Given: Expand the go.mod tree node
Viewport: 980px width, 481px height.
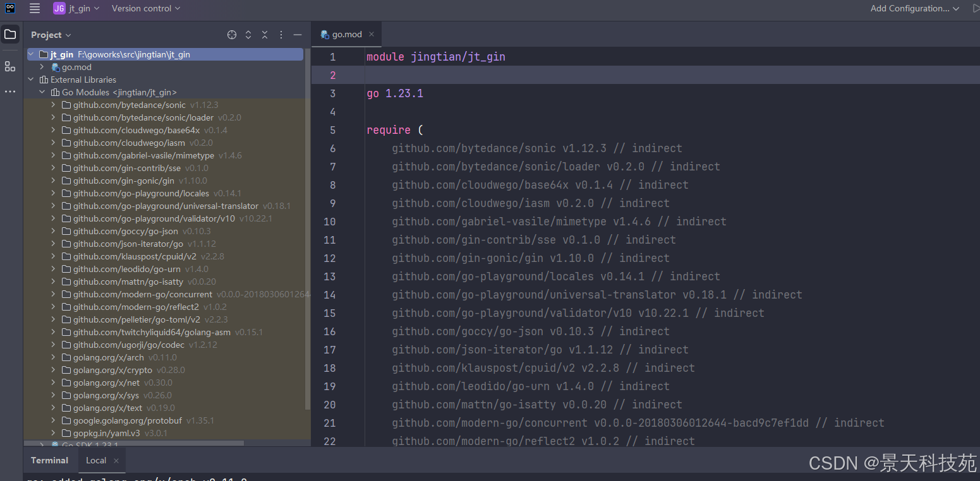Looking at the screenshot, I should (x=42, y=67).
